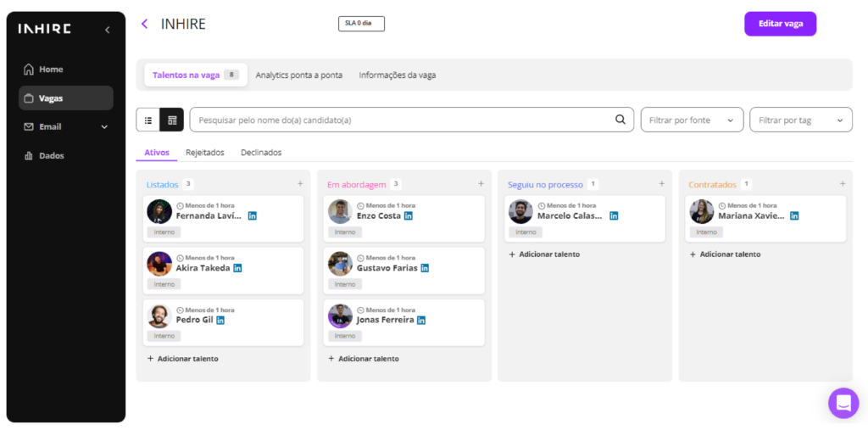Click the SLA 0 dia badge
The width and height of the screenshot is (868, 430).
coord(361,24)
